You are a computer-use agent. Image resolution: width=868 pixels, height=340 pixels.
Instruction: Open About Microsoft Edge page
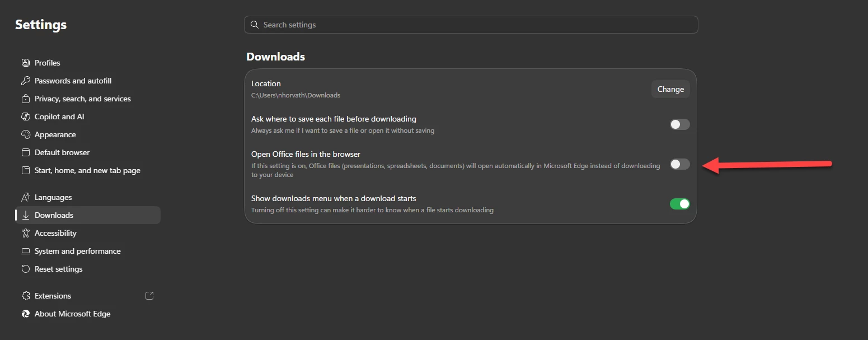click(x=88, y=314)
